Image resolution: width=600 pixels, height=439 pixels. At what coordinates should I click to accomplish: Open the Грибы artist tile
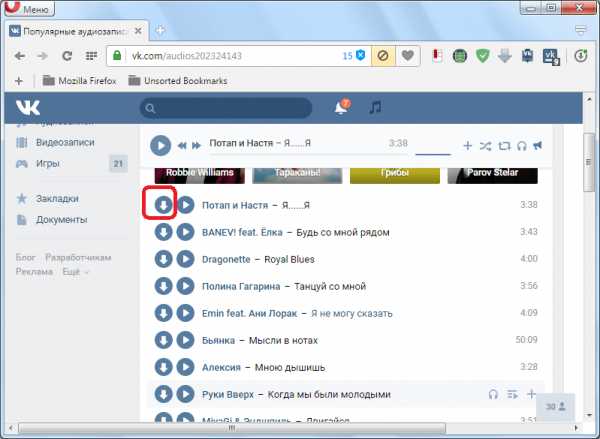click(395, 175)
